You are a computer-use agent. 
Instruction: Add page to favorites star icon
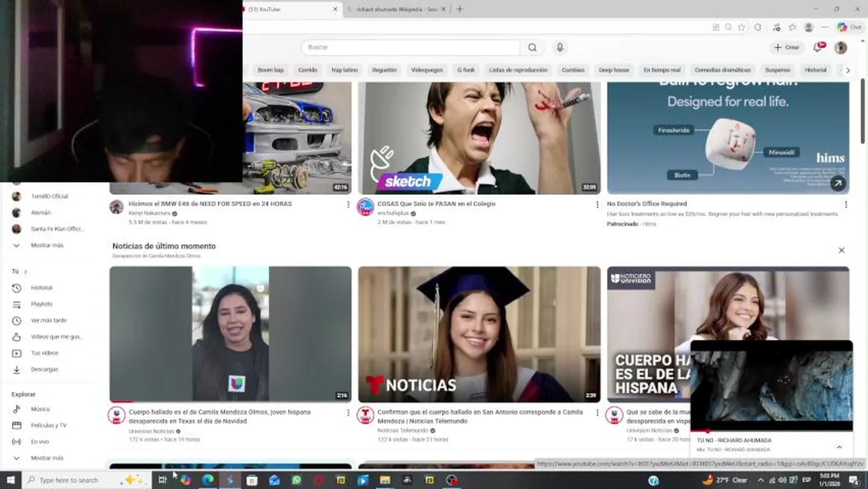point(742,27)
